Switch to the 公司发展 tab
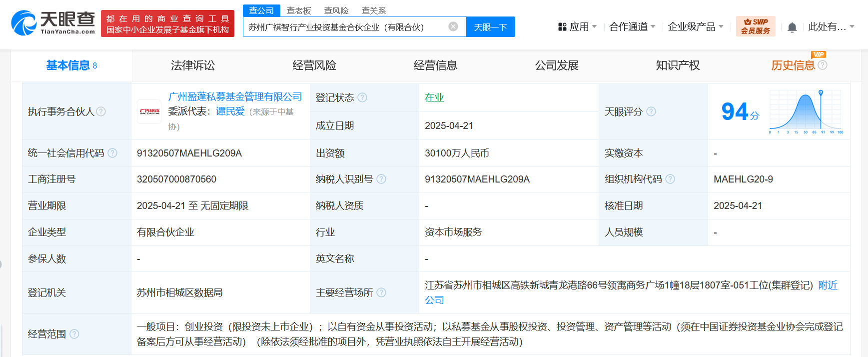This screenshot has width=868, height=357. (557, 65)
